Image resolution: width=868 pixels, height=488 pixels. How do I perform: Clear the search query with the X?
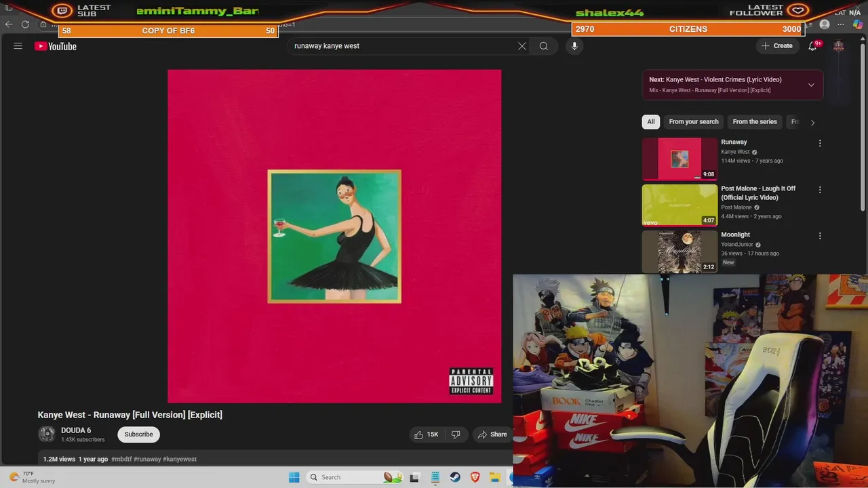(x=522, y=46)
